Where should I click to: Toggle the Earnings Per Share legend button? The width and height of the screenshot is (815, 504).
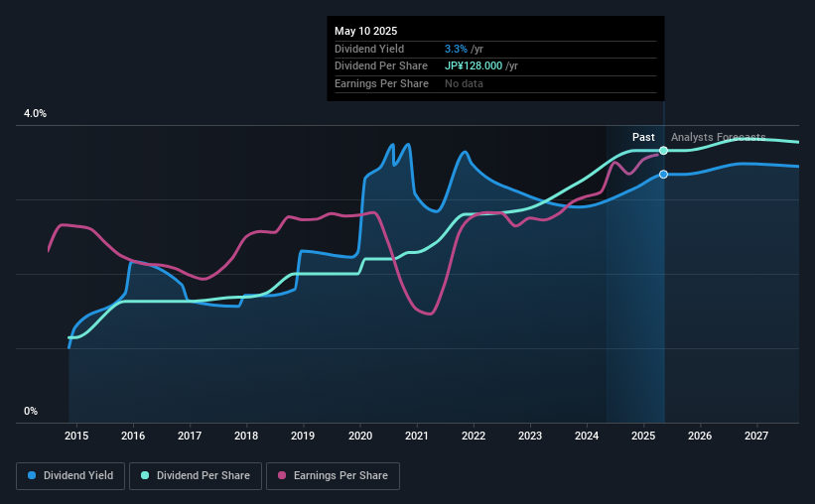[333, 476]
